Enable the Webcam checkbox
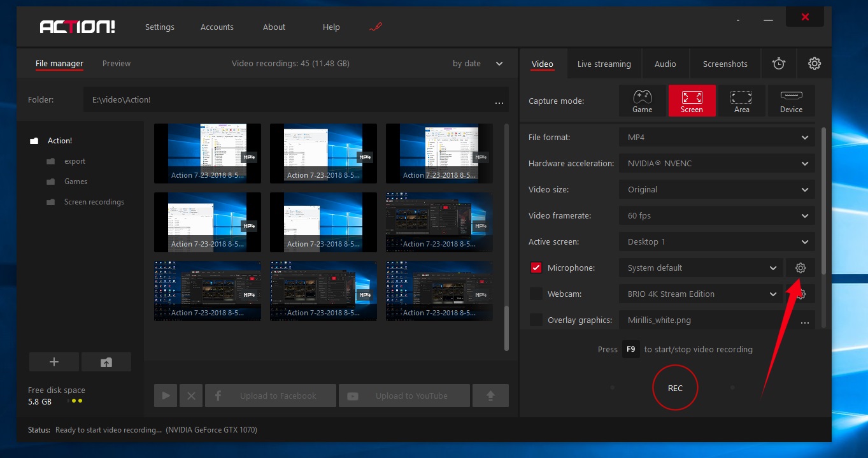 pyautogui.click(x=536, y=294)
